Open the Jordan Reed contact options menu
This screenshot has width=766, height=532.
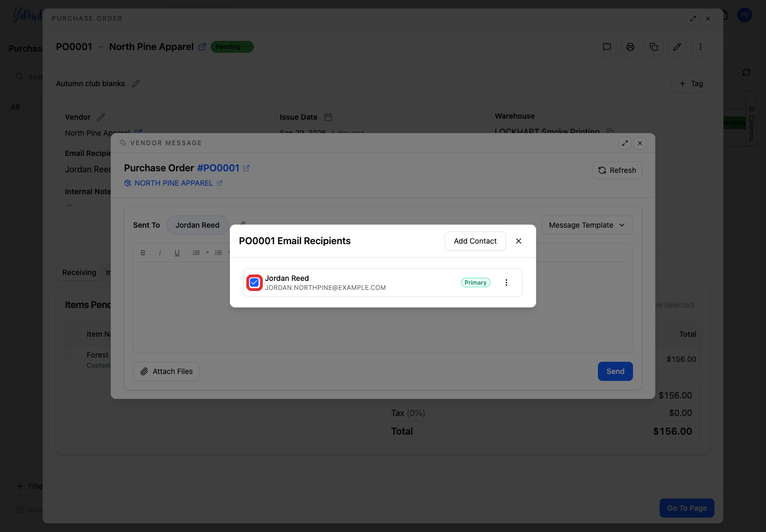coord(506,282)
